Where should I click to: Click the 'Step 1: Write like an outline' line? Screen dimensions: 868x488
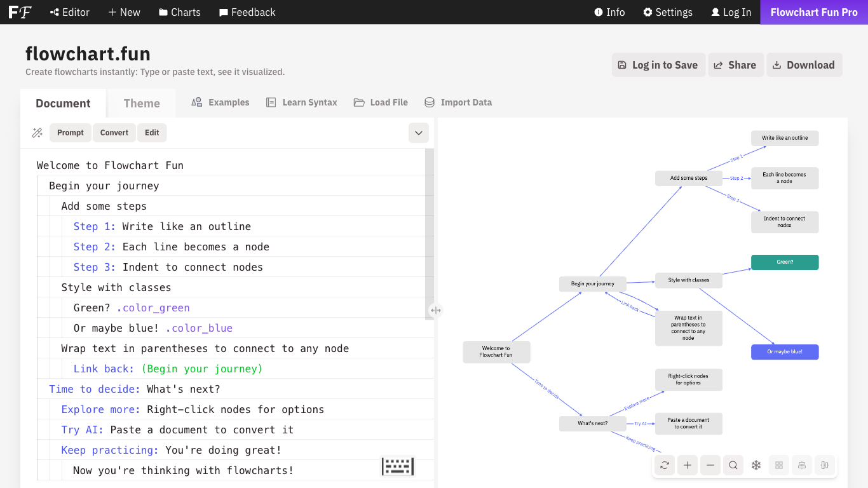click(162, 226)
